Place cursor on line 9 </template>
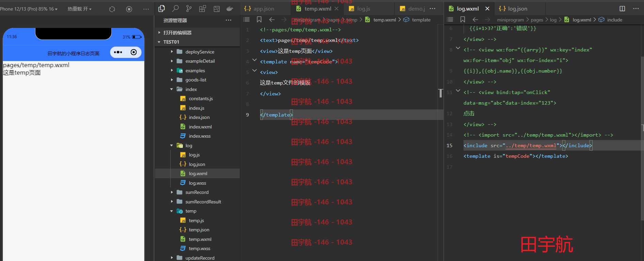Screen dimensions: 644x261 [x=276, y=115]
